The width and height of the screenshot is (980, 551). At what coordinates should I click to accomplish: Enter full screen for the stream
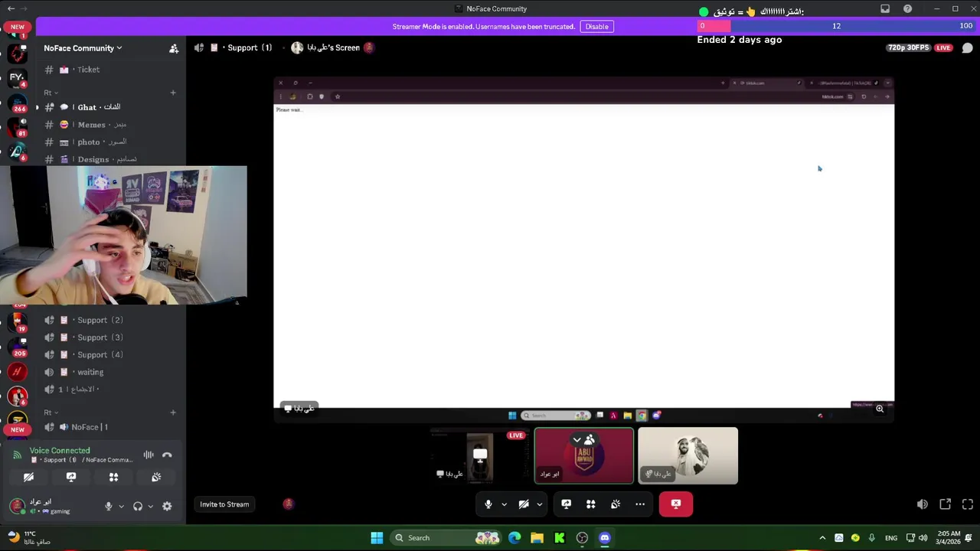(968, 504)
